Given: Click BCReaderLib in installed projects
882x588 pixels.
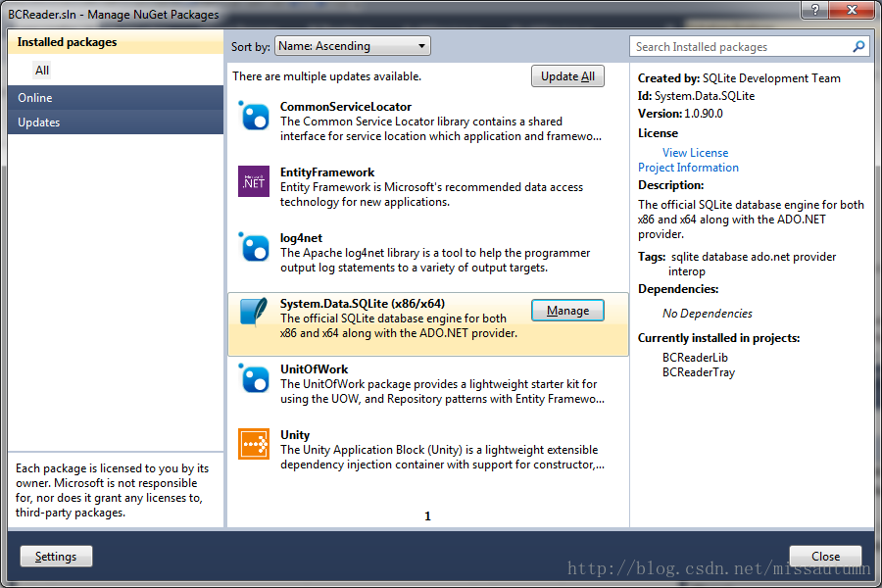Looking at the screenshot, I should (x=695, y=358).
